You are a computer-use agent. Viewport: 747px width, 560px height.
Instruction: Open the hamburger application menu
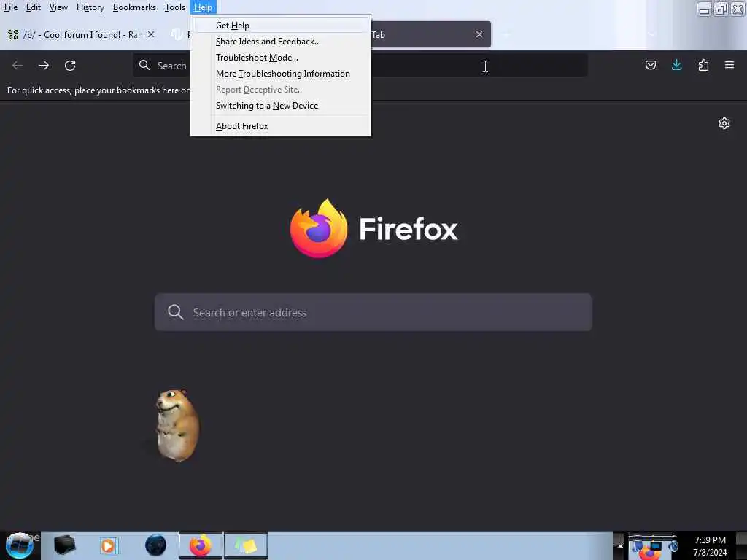click(729, 65)
